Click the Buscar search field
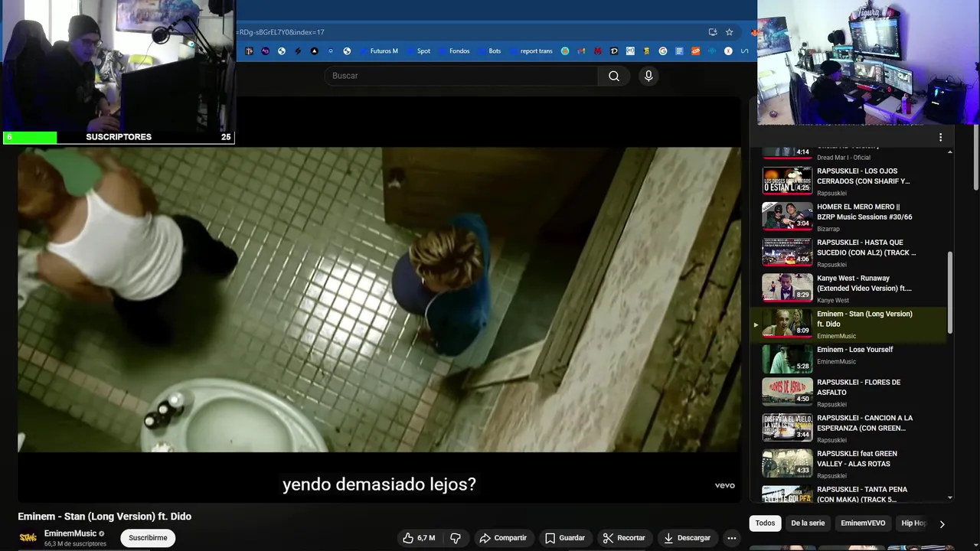This screenshot has width=980, height=551. pyautogui.click(x=461, y=76)
